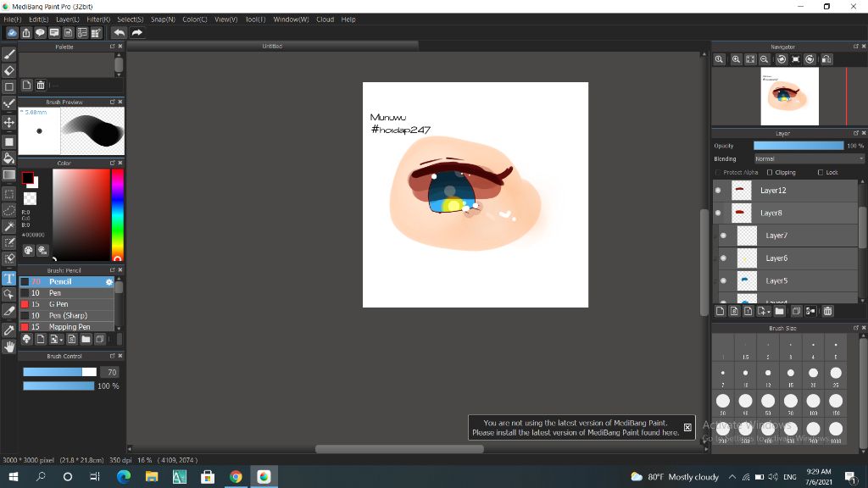
Task: Click the cloud save toolbar icon
Action: 12,33
